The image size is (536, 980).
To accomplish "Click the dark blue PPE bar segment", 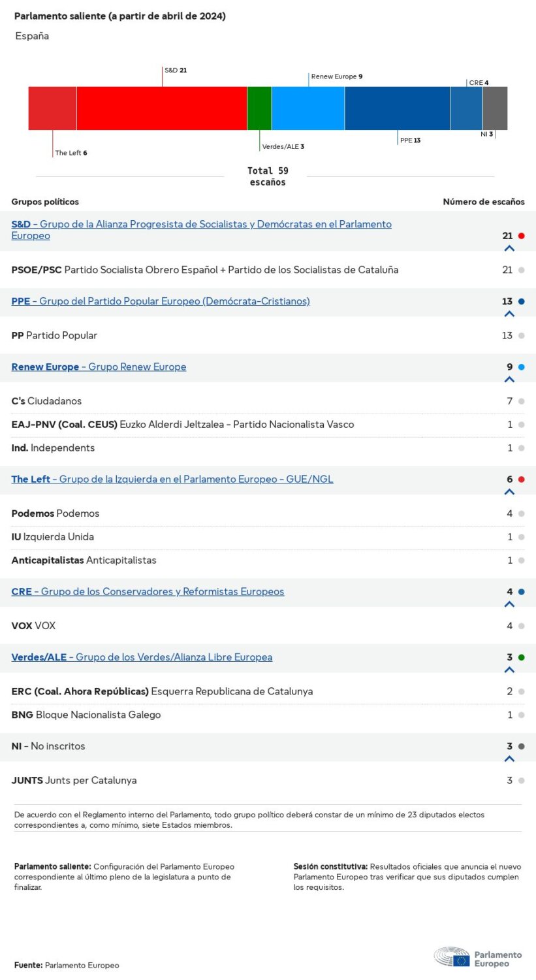I will point(397,108).
